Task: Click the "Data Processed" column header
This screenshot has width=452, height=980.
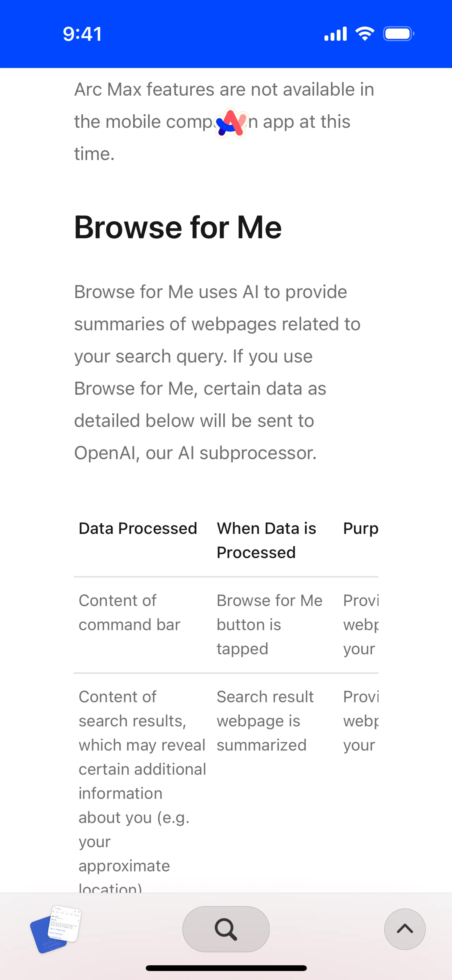Action: pyautogui.click(x=138, y=528)
